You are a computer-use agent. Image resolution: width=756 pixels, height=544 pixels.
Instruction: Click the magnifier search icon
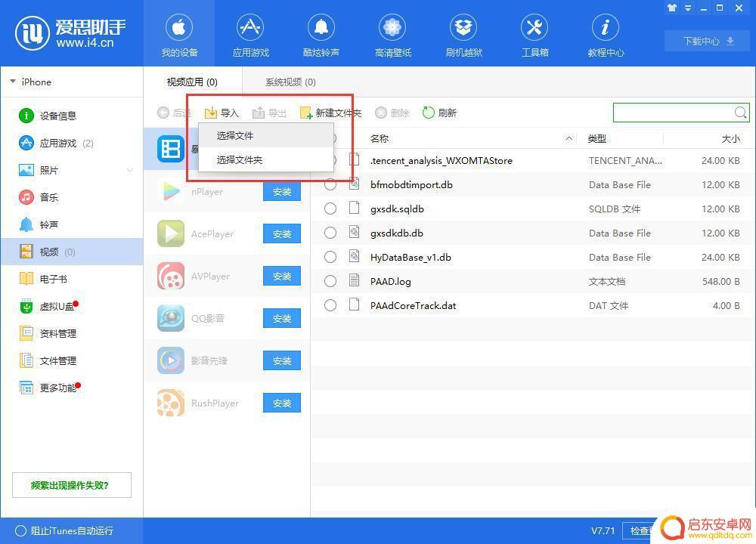tap(741, 113)
